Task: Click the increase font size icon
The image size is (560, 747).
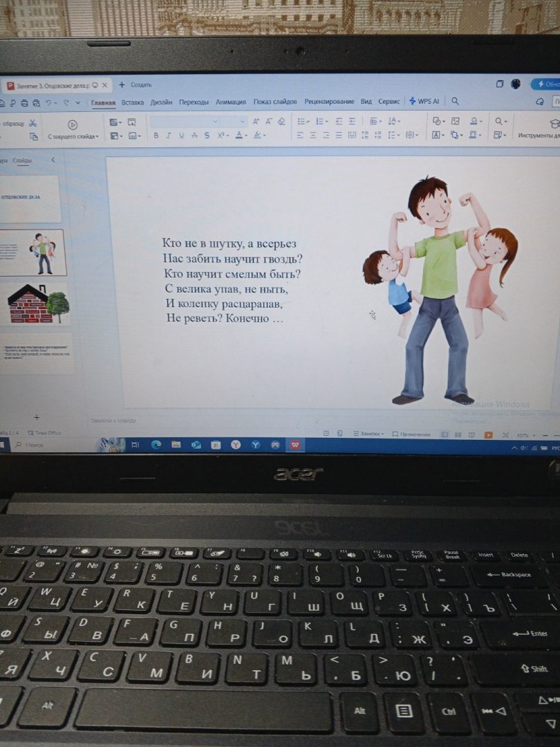Action: click(x=256, y=121)
